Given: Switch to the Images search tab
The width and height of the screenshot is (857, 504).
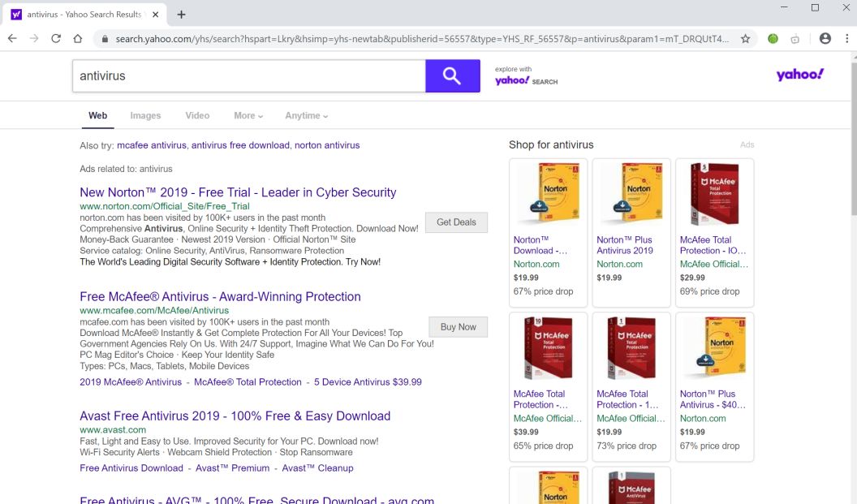Looking at the screenshot, I should [x=145, y=115].
